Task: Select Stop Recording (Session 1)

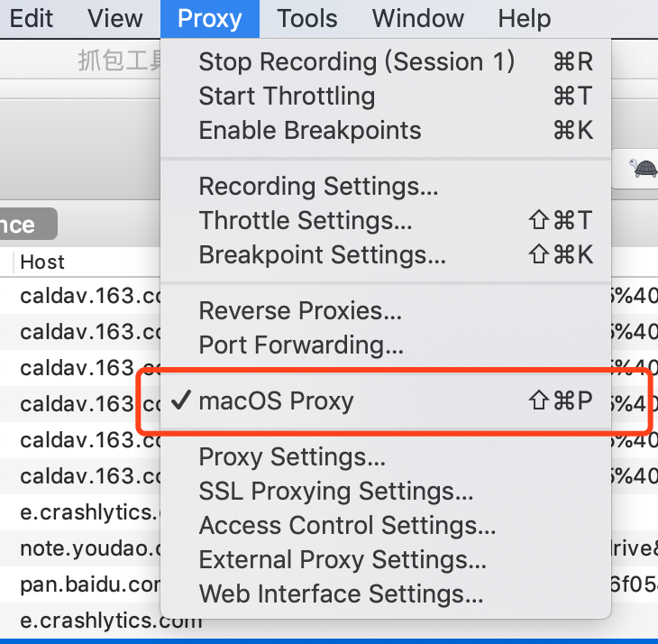Action: 386,61
